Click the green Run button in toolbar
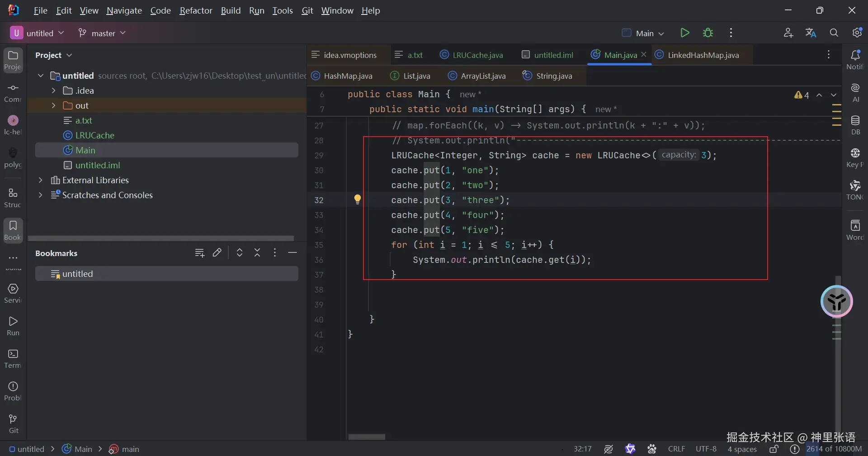The height and width of the screenshot is (456, 868). [x=685, y=33]
